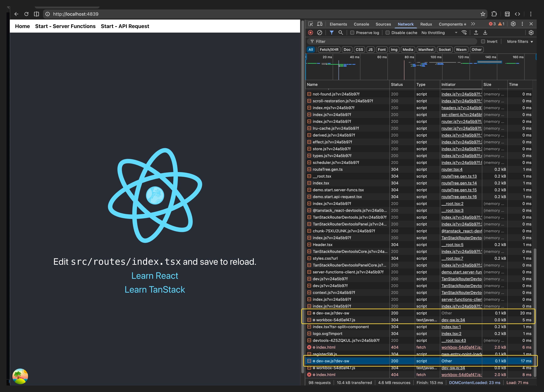Bookmark this page with the star icon

point(483,14)
